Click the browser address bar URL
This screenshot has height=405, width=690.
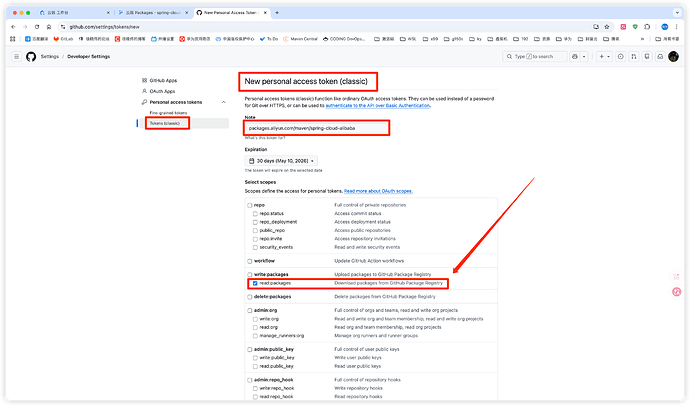(104, 27)
